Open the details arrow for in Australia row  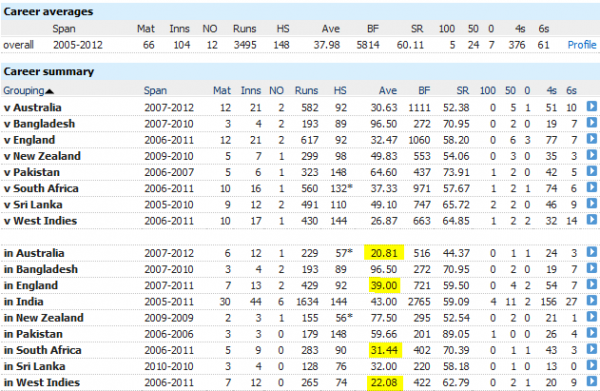592,252
